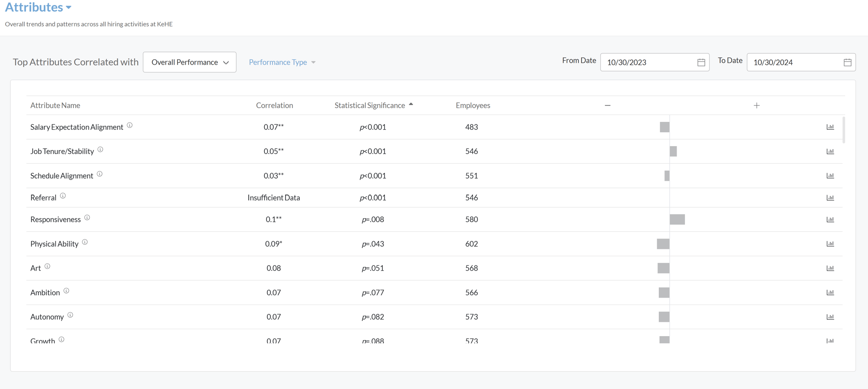Click chart icon in Responsiveness row

830,219
